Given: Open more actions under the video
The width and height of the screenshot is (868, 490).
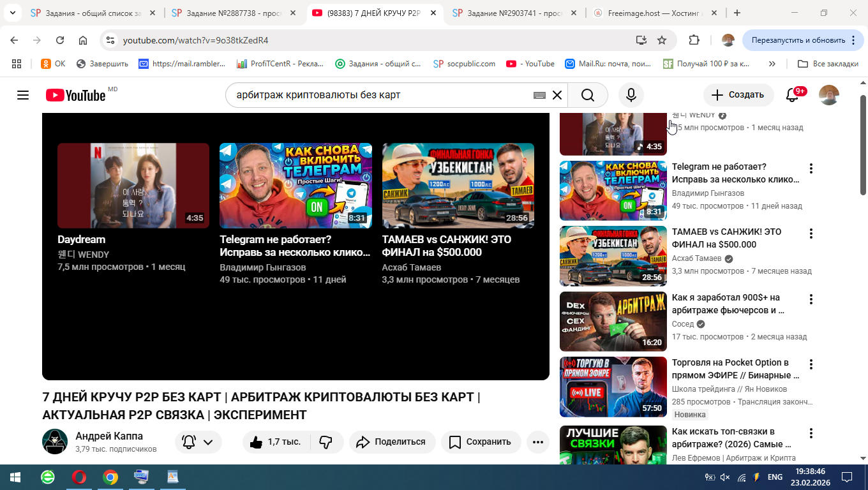Looking at the screenshot, I should [x=538, y=442].
